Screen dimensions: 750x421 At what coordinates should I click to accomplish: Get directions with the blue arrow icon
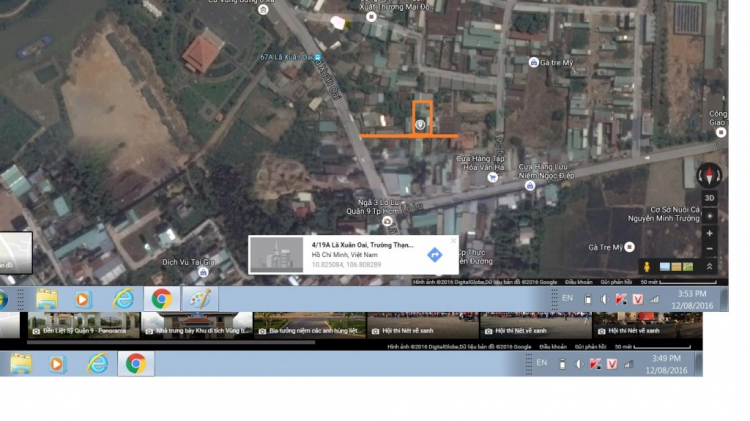click(434, 255)
